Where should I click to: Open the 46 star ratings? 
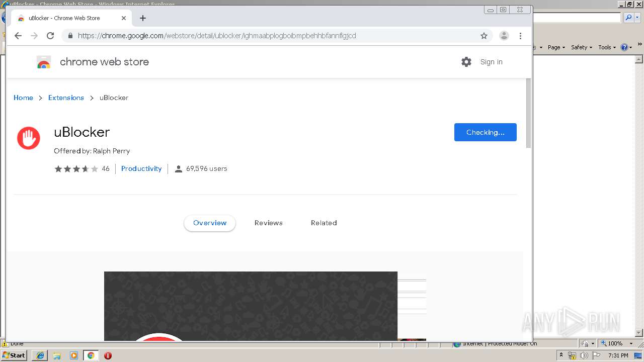[82, 169]
